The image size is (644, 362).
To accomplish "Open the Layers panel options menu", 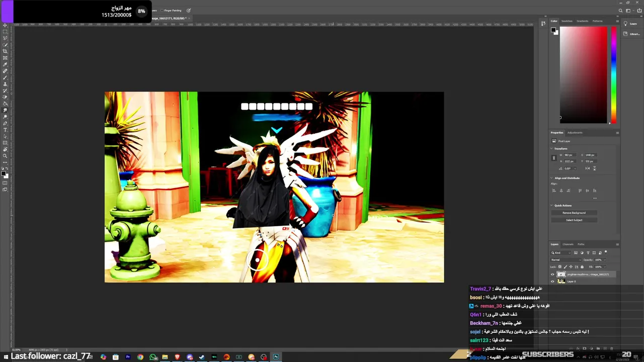I will pyautogui.click(x=617, y=244).
